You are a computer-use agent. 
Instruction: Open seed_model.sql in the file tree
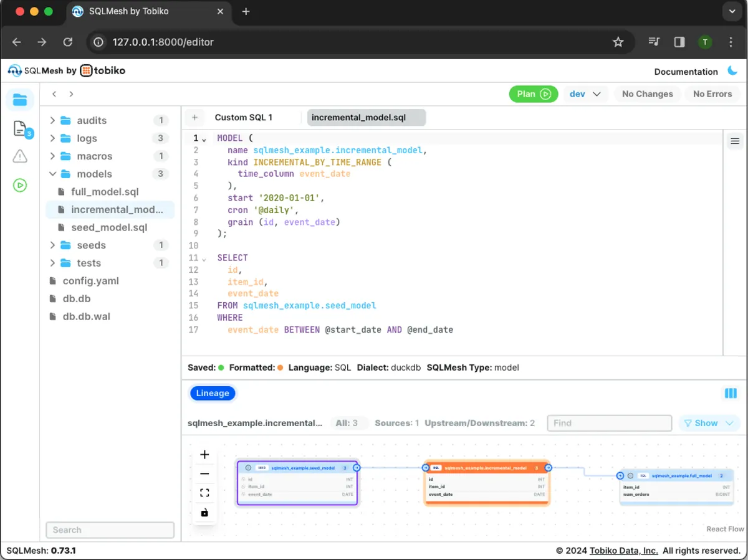110,227
